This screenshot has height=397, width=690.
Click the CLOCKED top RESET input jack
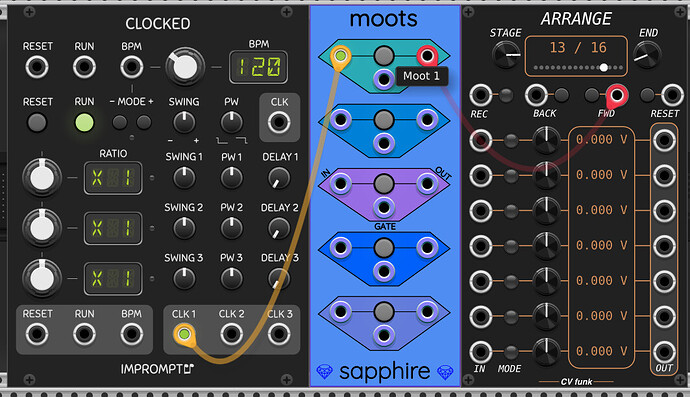click(x=37, y=67)
